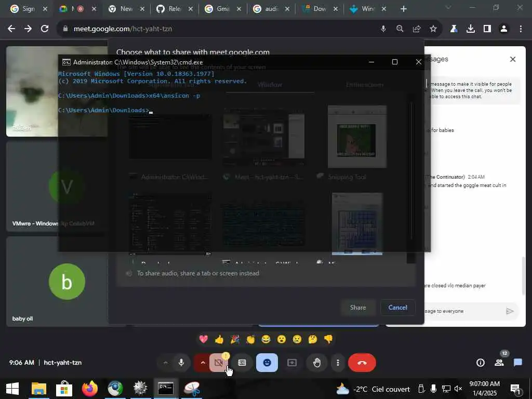The height and width of the screenshot is (399, 532).
Task: Leave the call with red button
Action: click(362, 363)
